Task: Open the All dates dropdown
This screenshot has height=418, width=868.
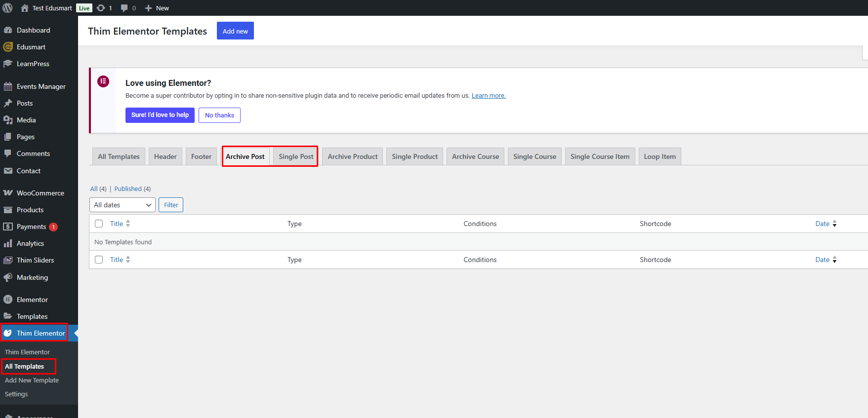Action: (123, 205)
